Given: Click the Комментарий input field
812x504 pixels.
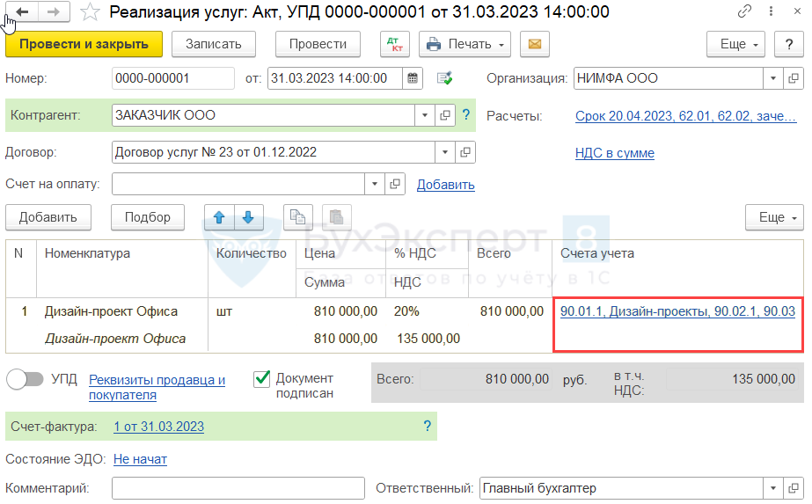Looking at the screenshot, I should pos(238,488).
